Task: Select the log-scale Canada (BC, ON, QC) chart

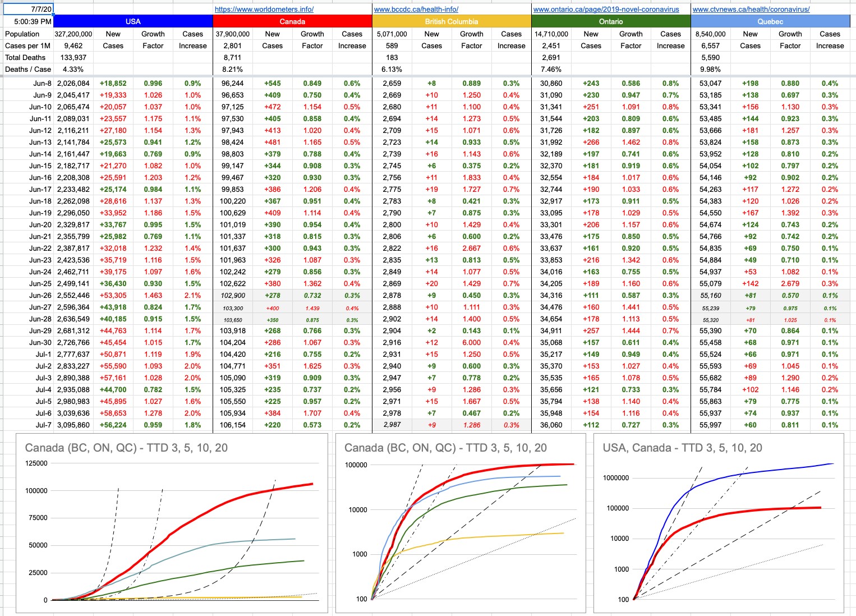Action: coord(459,523)
